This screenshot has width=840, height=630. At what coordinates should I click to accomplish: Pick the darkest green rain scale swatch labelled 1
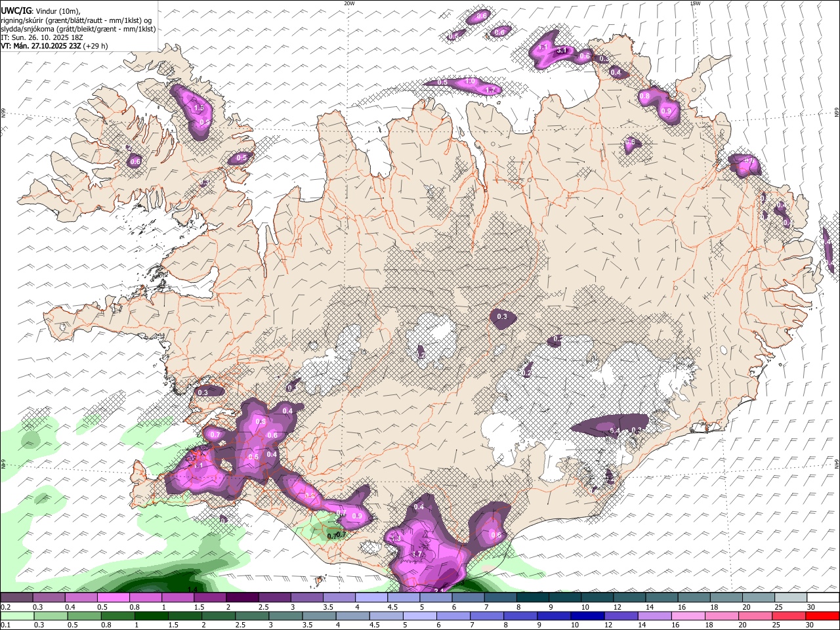tap(151, 616)
